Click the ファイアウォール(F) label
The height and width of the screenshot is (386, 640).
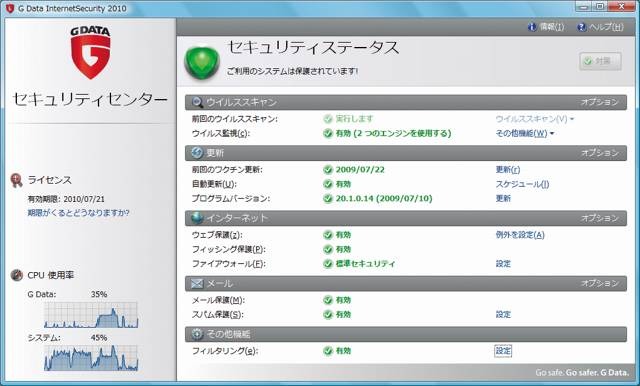pyautogui.click(x=229, y=264)
